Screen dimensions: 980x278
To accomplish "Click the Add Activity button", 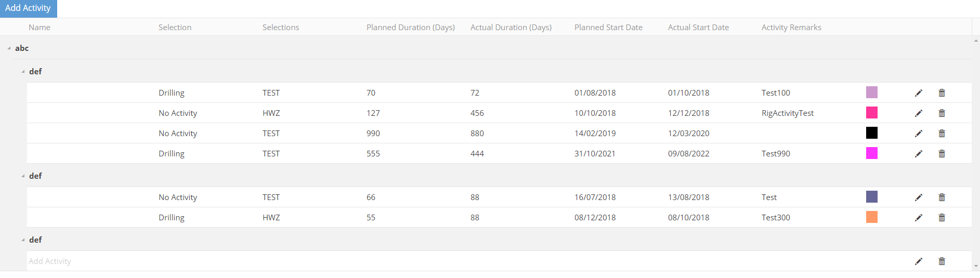I will pos(28,8).
